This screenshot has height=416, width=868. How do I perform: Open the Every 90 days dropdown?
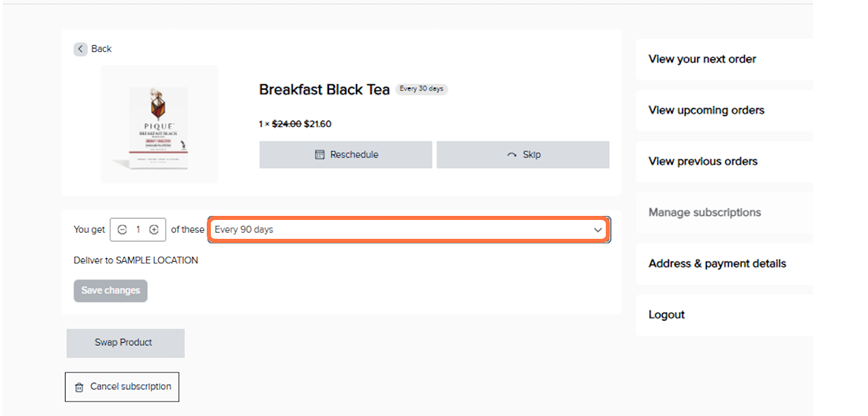400,230
